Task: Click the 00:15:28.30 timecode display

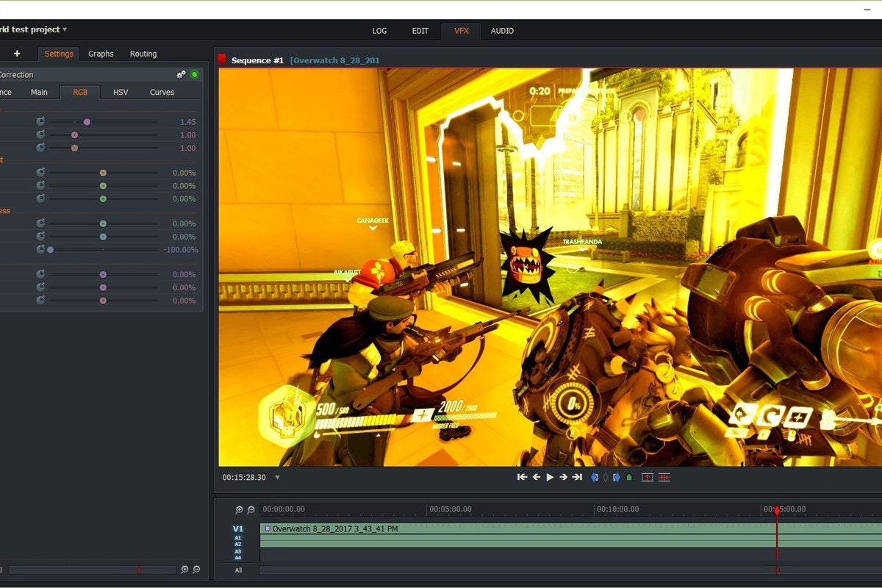Action: (x=244, y=478)
